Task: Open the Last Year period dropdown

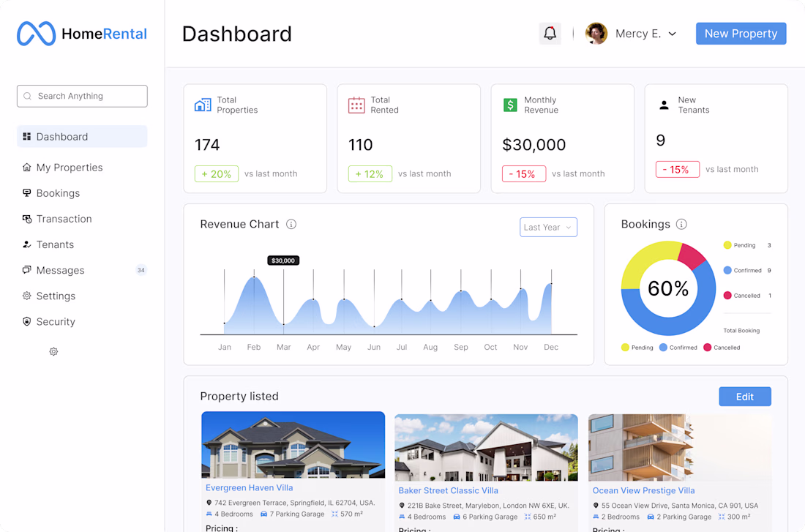Action: (x=548, y=228)
